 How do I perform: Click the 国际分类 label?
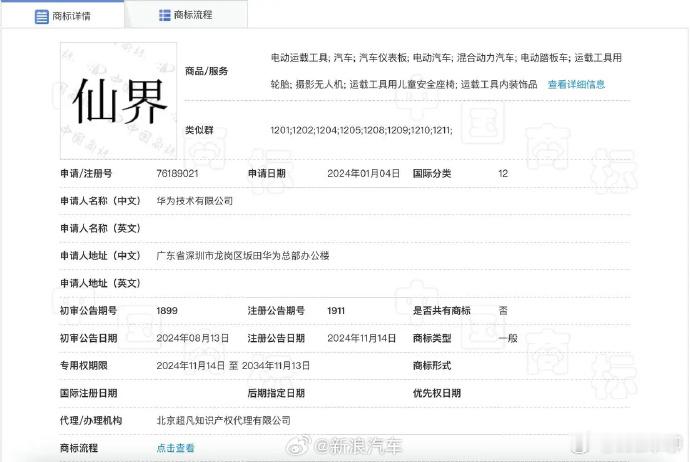[432, 173]
